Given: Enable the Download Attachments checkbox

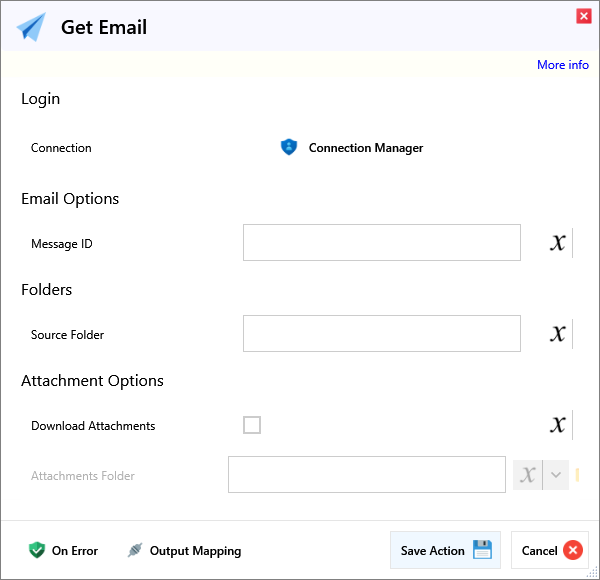Looking at the screenshot, I should (252, 425).
